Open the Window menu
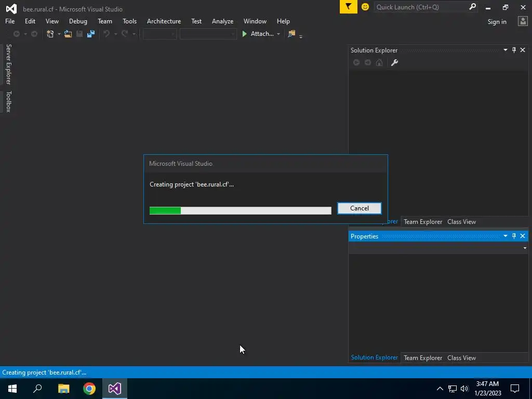This screenshot has height=399, width=532. (x=255, y=21)
